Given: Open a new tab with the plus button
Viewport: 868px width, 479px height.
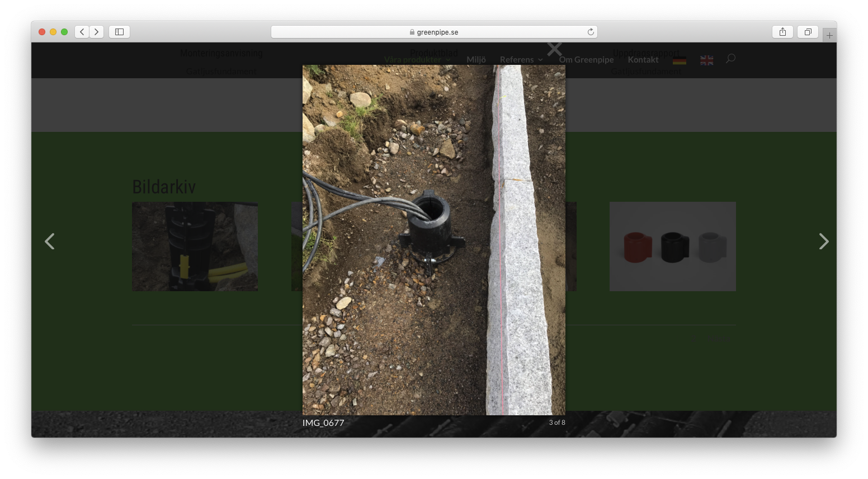Looking at the screenshot, I should pyautogui.click(x=829, y=35).
